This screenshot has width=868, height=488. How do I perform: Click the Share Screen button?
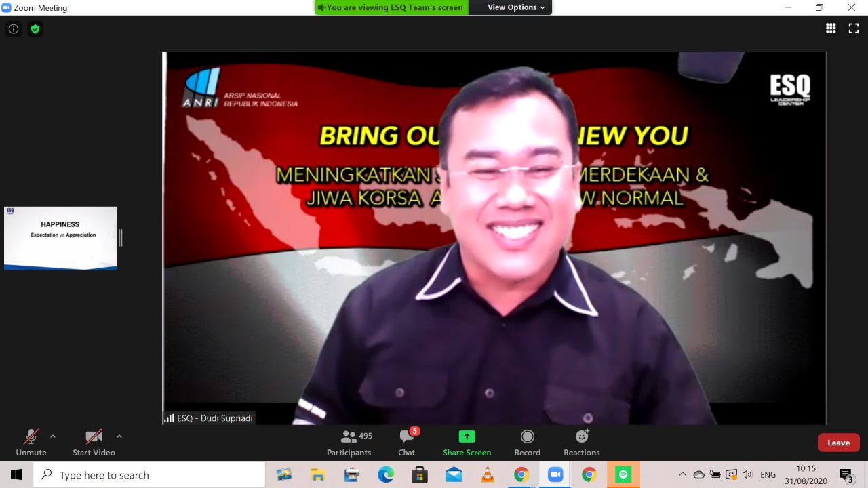[467, 443]
